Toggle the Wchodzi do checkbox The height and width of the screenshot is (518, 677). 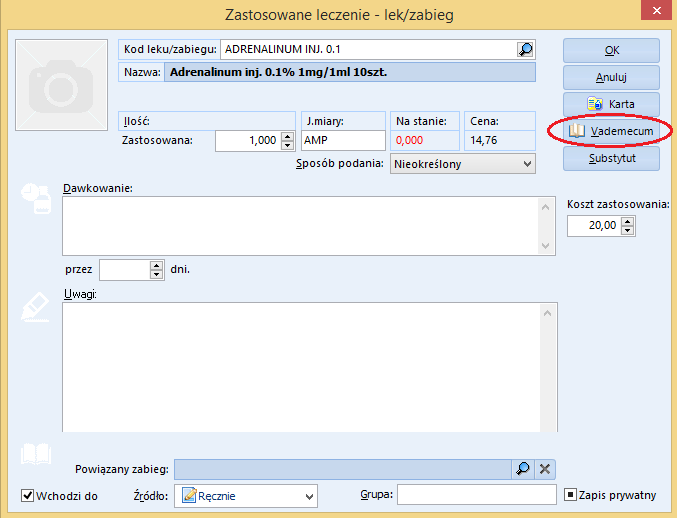pyautogui.click(x=27, y=495)
